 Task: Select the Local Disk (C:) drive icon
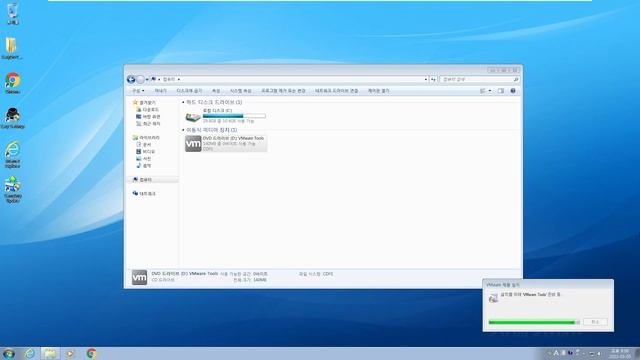pyautogui.click(x=193, y=117)
